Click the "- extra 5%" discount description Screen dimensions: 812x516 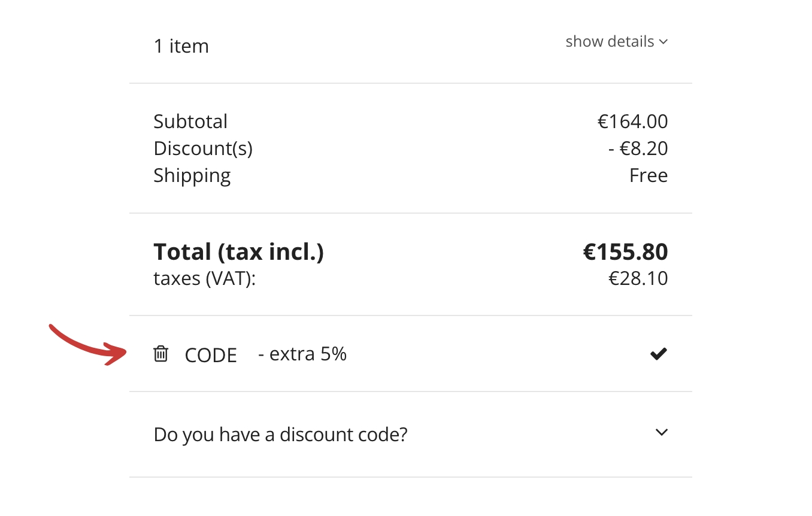coord(302,354)
